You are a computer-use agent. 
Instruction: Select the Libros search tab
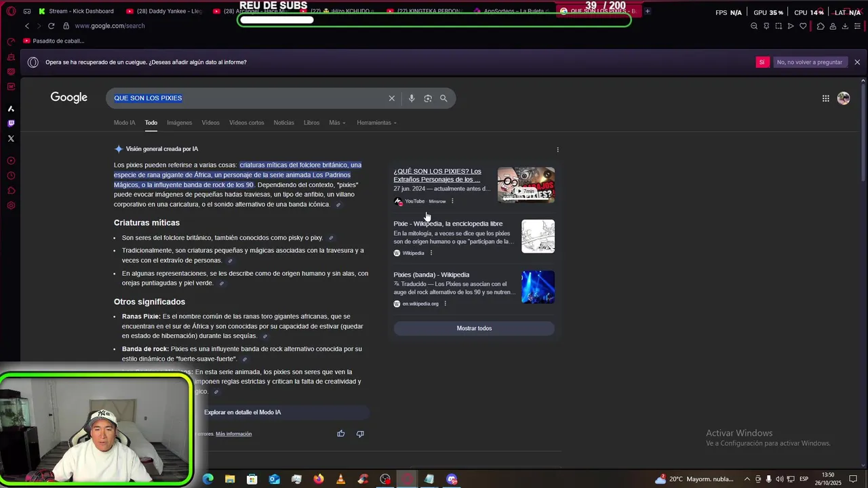(311, 123)
